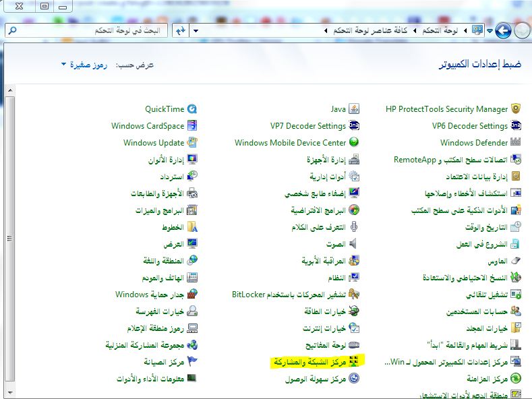Open مركز الصيانة flag icon
Image resolution: width=532 pixels, height=399 pixels.
pos(192,362)
